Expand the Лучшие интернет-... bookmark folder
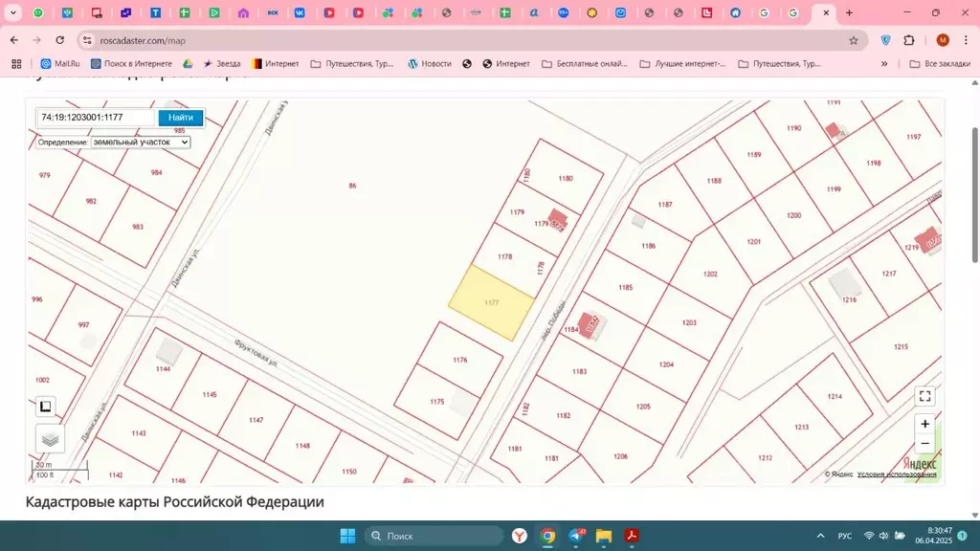 click(x=683, y=64)
